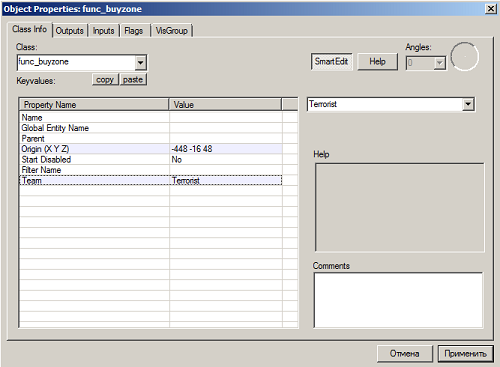Click the angle compass circle

coord(465,56)
